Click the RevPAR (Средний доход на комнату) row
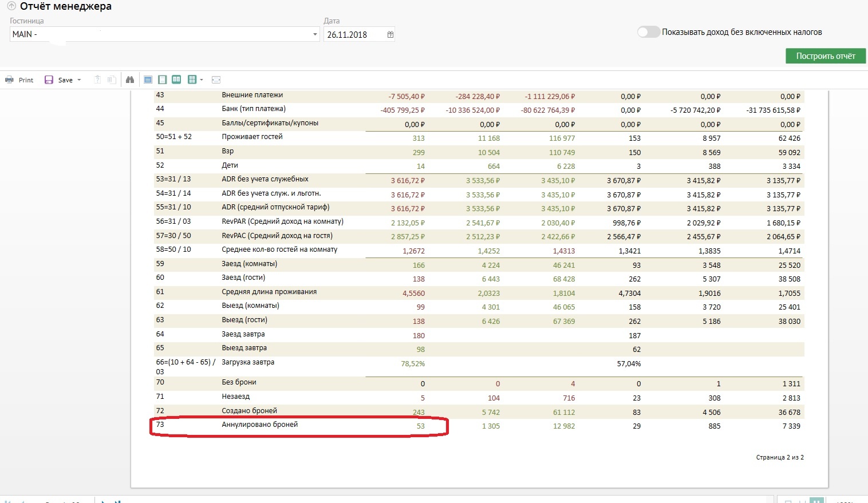Viewport: 868px width, 503px height. [x=282, y=221]
